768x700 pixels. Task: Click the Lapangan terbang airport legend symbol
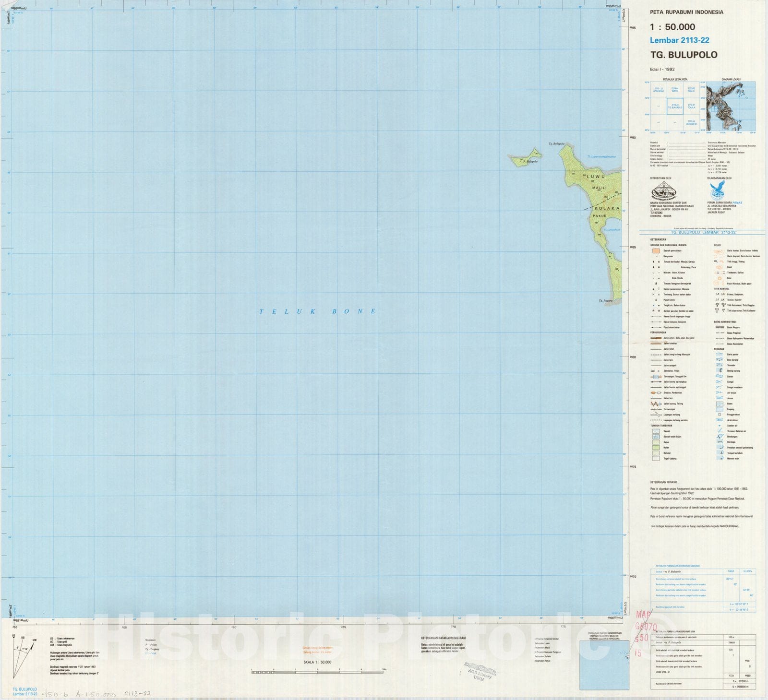coord(656,415)
